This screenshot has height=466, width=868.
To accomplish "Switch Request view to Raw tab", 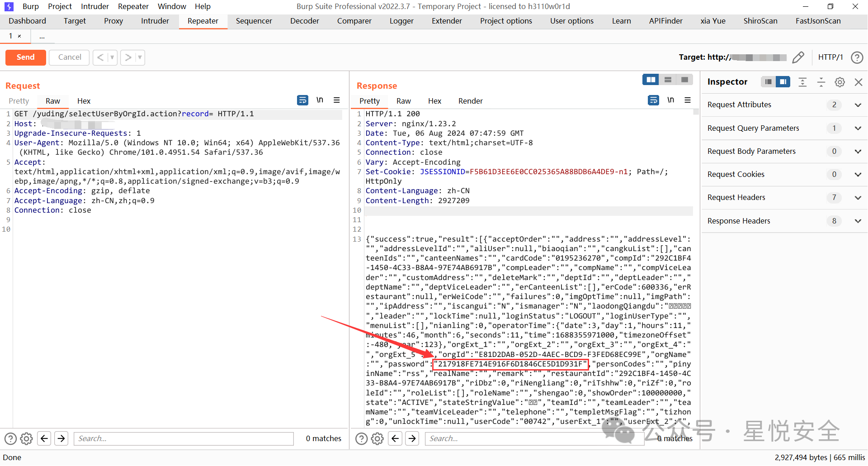I will pos(53,101).
